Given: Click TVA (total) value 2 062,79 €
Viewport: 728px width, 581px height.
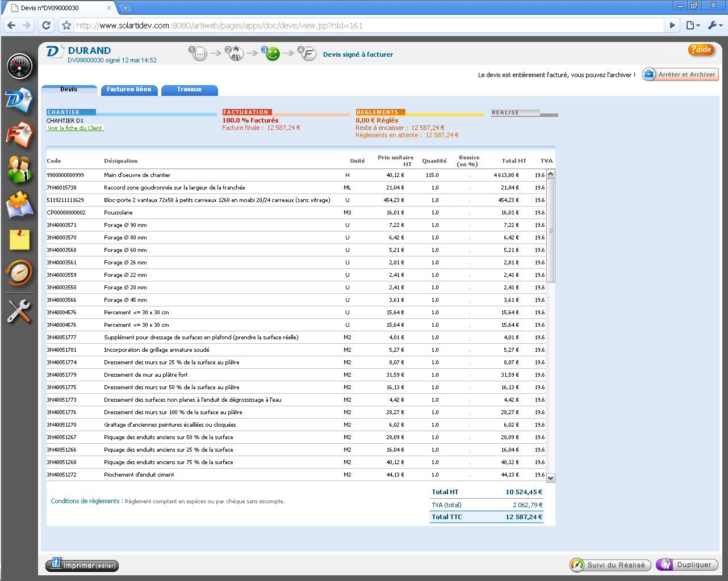Looking at the screenshot, I should point(528,505).
